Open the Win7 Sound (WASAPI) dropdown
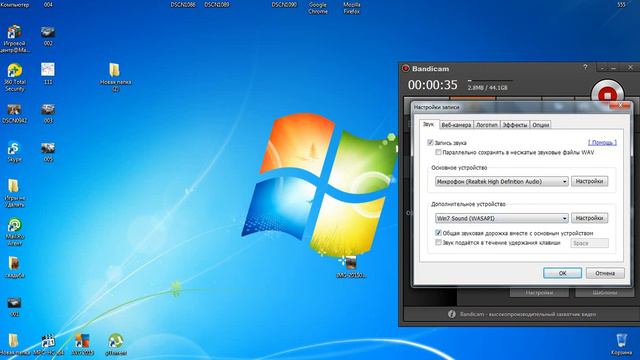Viewport: 640px width, 360px height. (502, 218)
